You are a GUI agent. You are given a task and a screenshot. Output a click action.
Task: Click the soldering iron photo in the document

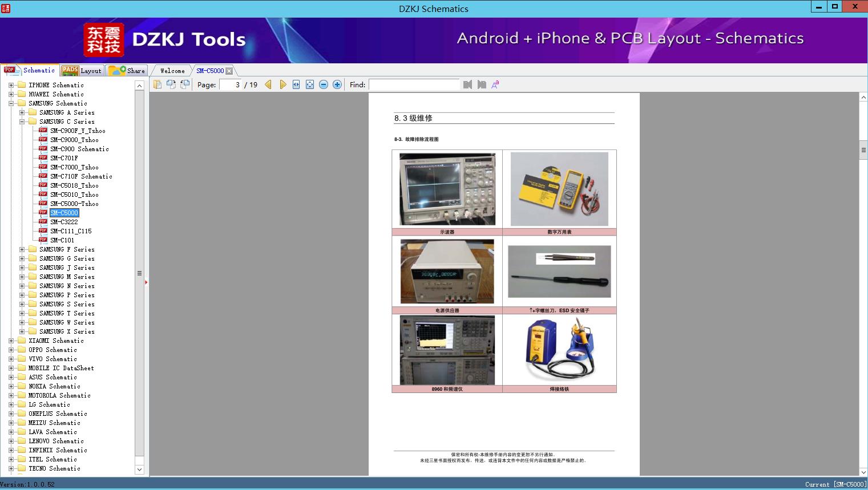(x=559, y=349)
